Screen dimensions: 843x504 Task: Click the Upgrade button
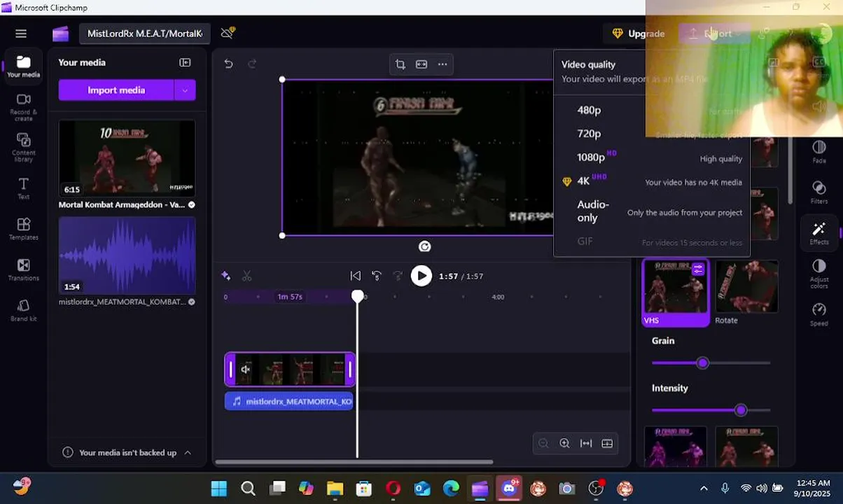pyautogui.click(x=638, y=34)
